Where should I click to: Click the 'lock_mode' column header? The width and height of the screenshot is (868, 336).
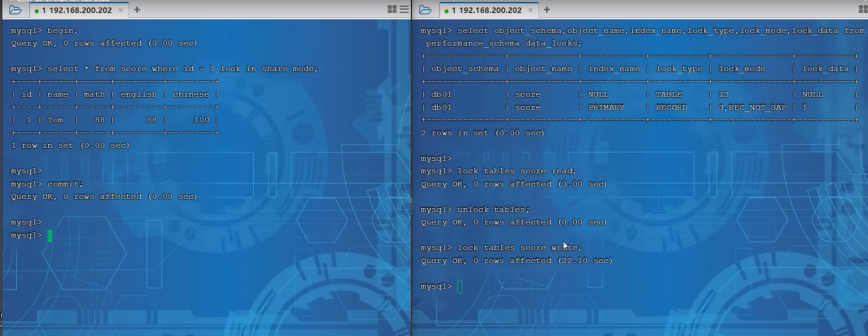click(742, 69)
